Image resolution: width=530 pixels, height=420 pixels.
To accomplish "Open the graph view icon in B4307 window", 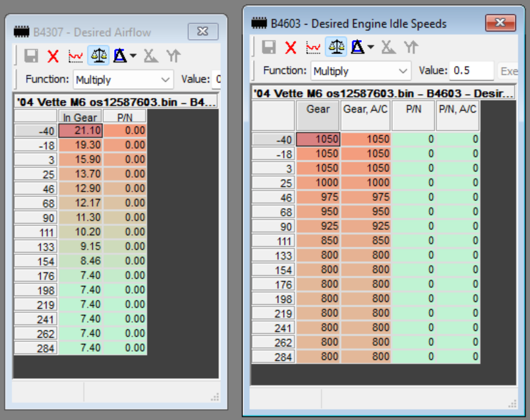I will tap(75, 56).
